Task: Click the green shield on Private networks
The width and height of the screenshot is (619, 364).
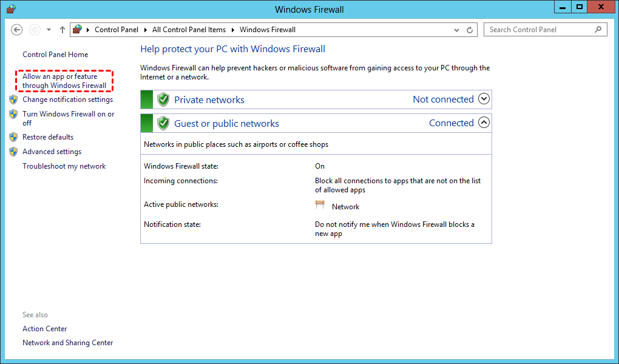Action: 163,99
